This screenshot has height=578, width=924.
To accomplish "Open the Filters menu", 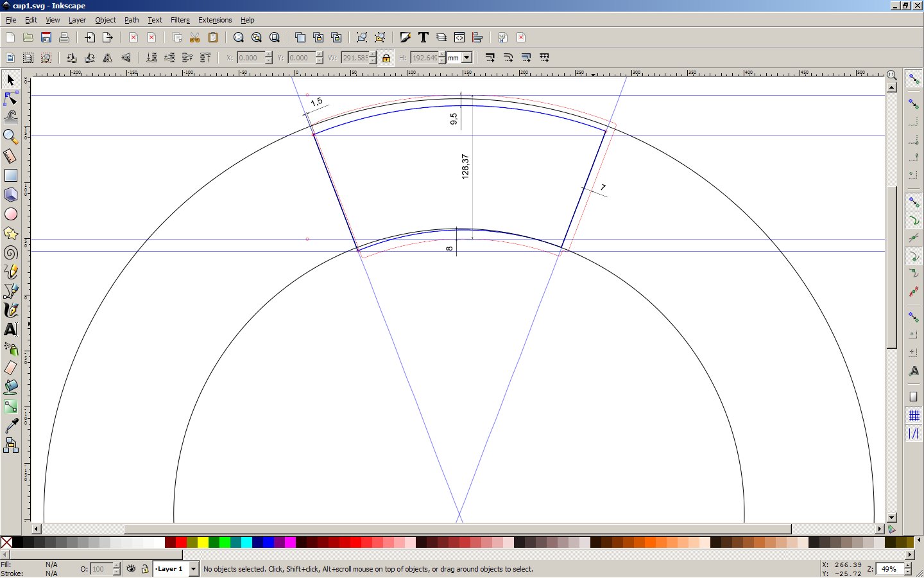I will [x=180, y=20].
